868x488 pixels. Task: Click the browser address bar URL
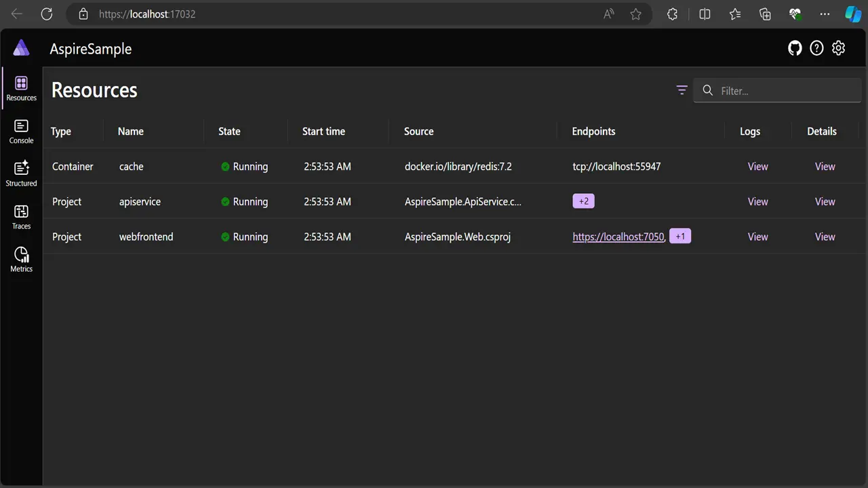147,14
